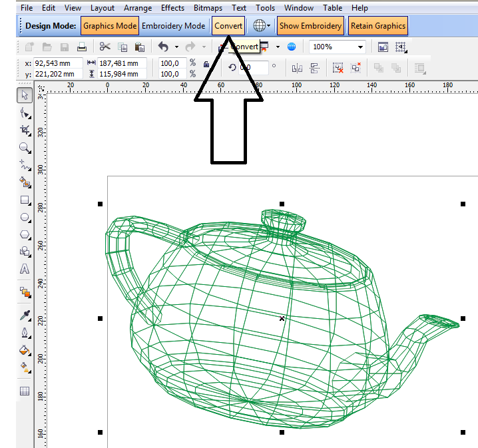Toggle Retain Graphics option
The height and width of the screenshot is (448, 478).
tap(377, 26)
